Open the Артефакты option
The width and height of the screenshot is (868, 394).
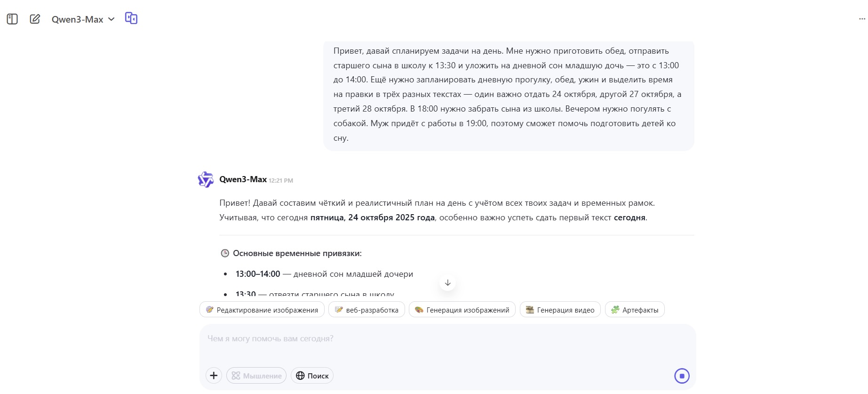pos(635,310)
